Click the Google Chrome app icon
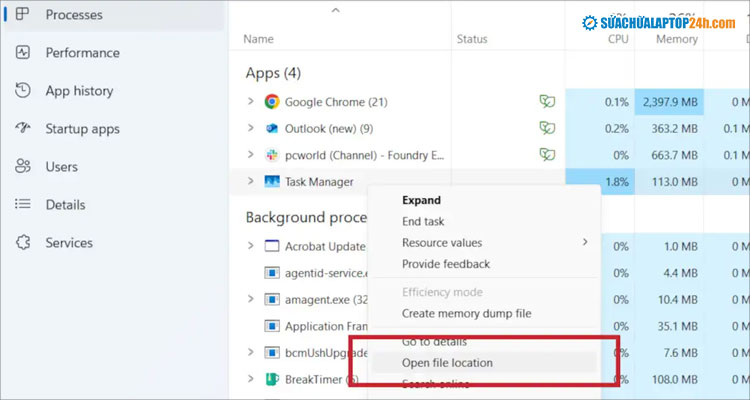 [272, 102]
